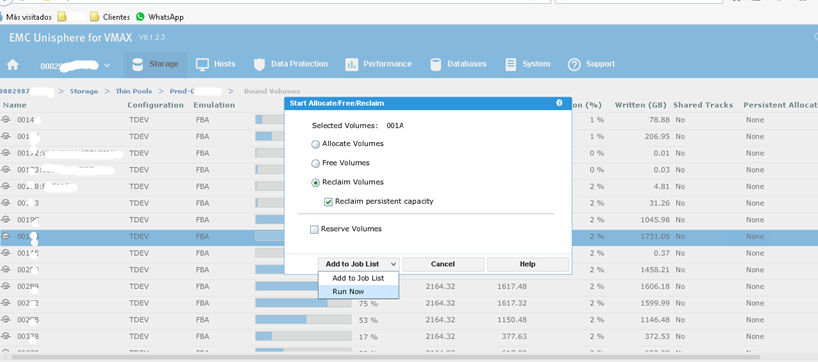Follow the Storage breadcrumb link
The image size is (818, 362).
coord(84,91)
